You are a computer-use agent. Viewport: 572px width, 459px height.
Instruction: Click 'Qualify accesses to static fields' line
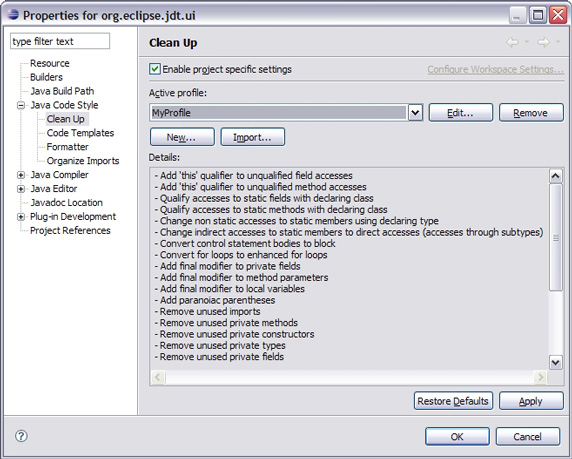264,198
